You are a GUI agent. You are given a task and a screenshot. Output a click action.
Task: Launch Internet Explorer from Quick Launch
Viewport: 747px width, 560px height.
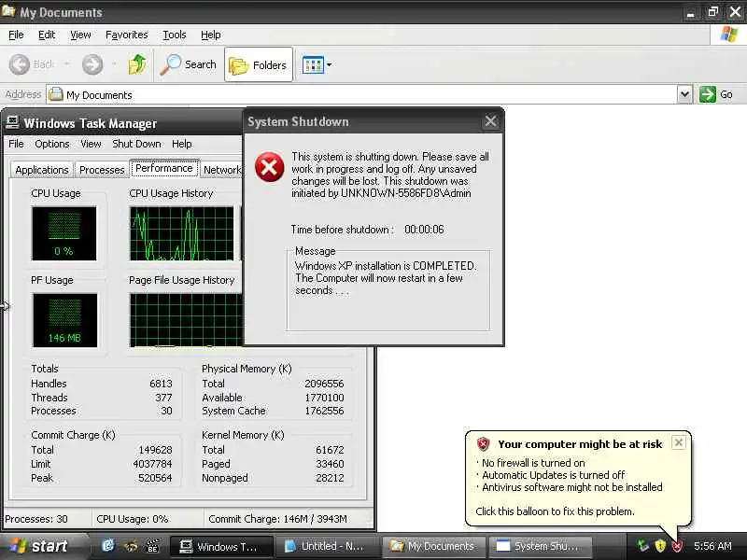[108, 546]
